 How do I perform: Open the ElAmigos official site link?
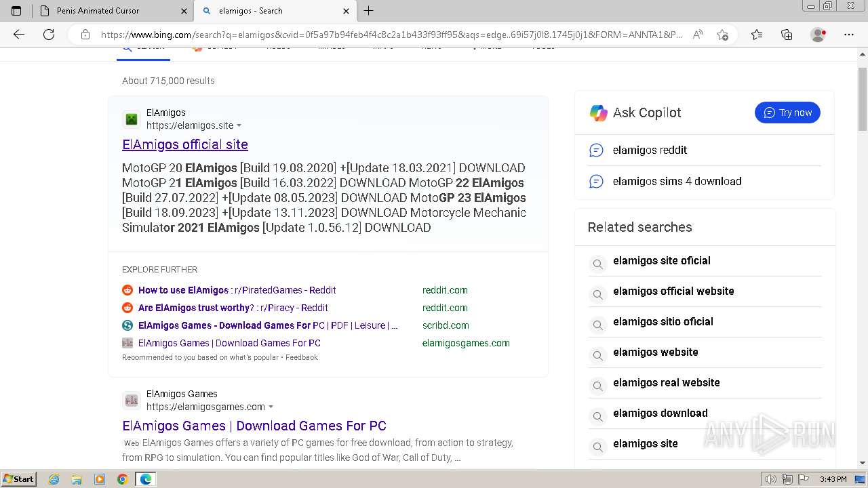click(x=185, y=144)
